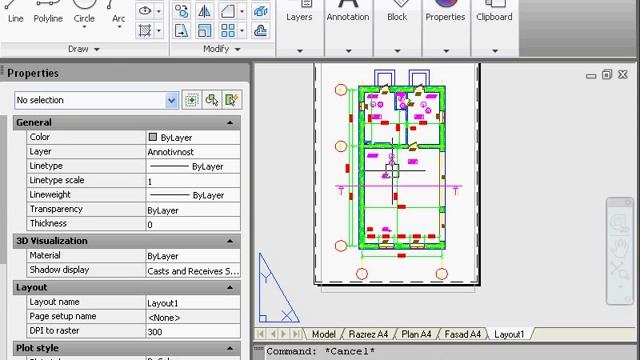Select the Layout1 tab
The height and width of the screenshot is (360, 640).
coord(509,334)
